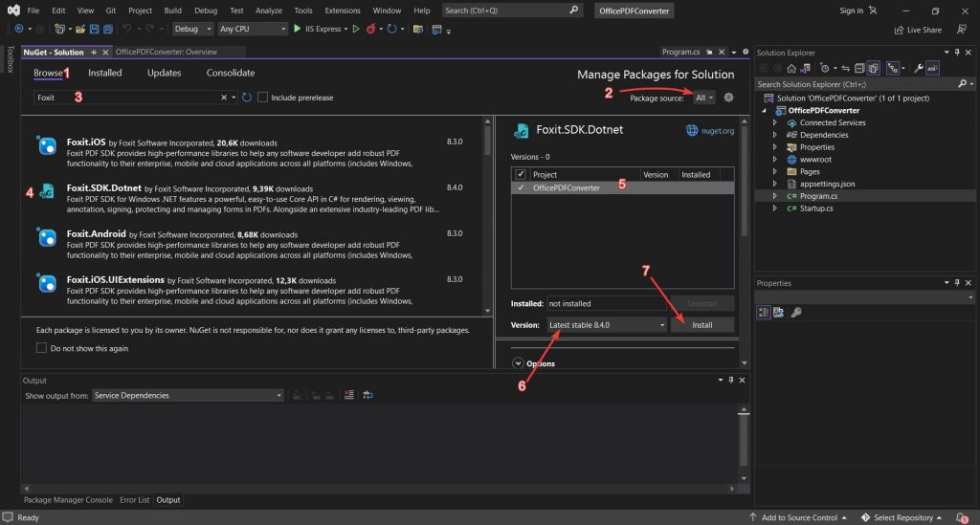980x525 pixels.
Task: Click the global search magnifier icon
Action: tap(574, 10)
